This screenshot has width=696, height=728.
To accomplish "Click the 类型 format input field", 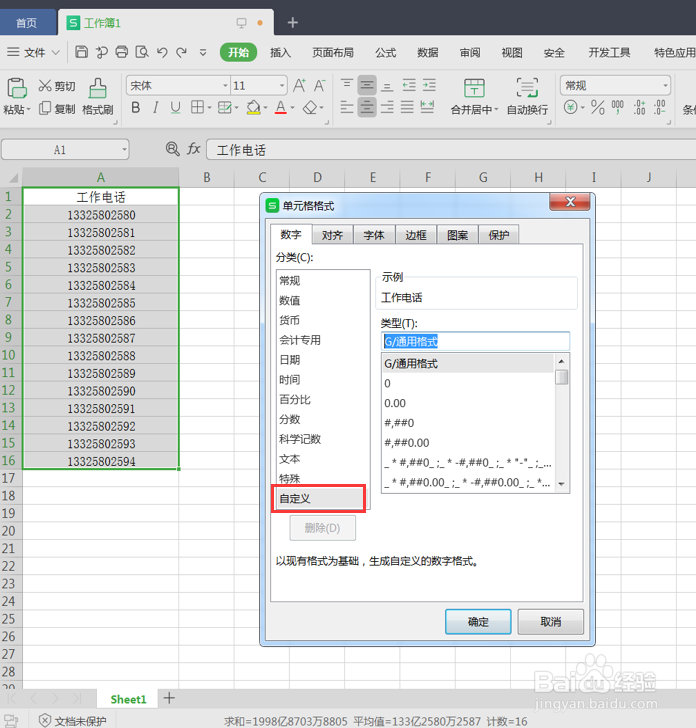I will tap(475, 341).
